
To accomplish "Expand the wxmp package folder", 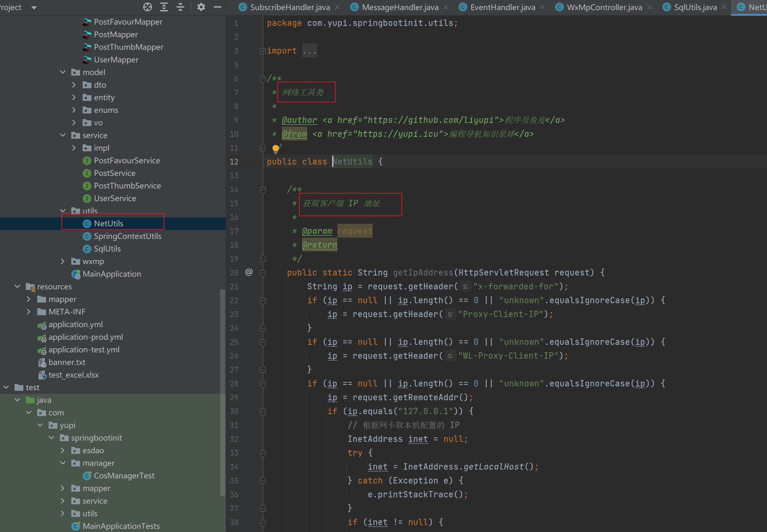I will [63, 262].
